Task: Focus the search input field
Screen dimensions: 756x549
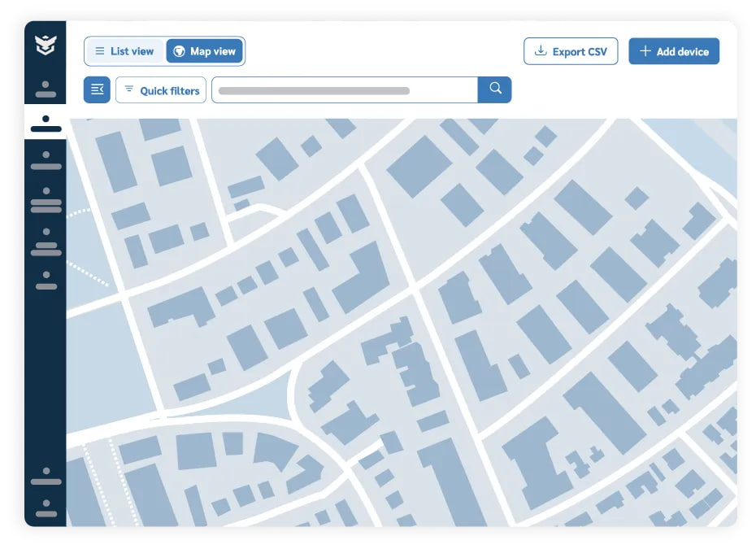Action: [x=345, y=90]
